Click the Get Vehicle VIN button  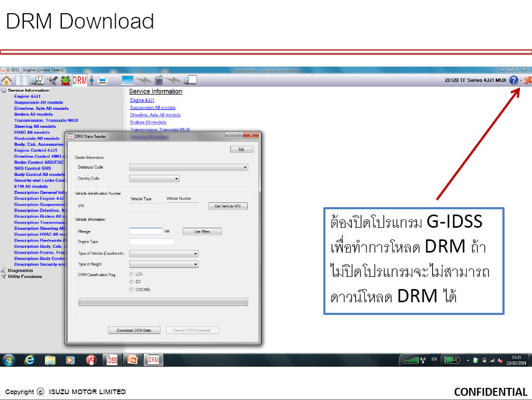click(228, 206)
